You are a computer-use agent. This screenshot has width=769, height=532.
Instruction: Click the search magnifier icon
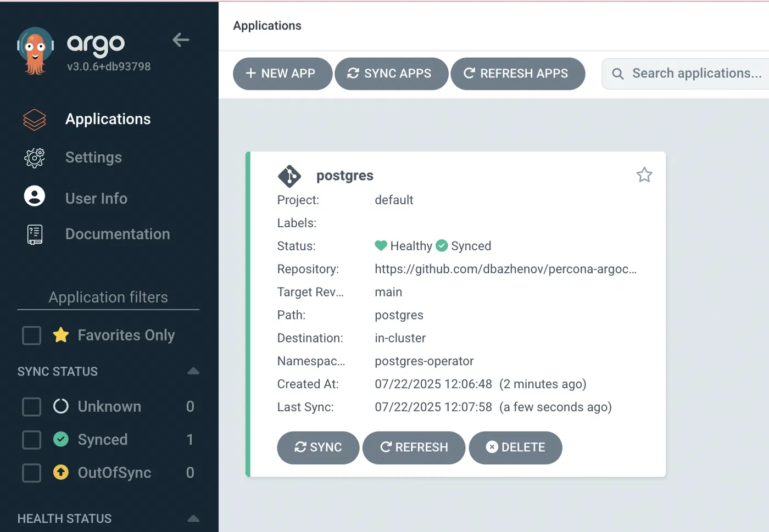pyautogui.click(x=618, y=74)
